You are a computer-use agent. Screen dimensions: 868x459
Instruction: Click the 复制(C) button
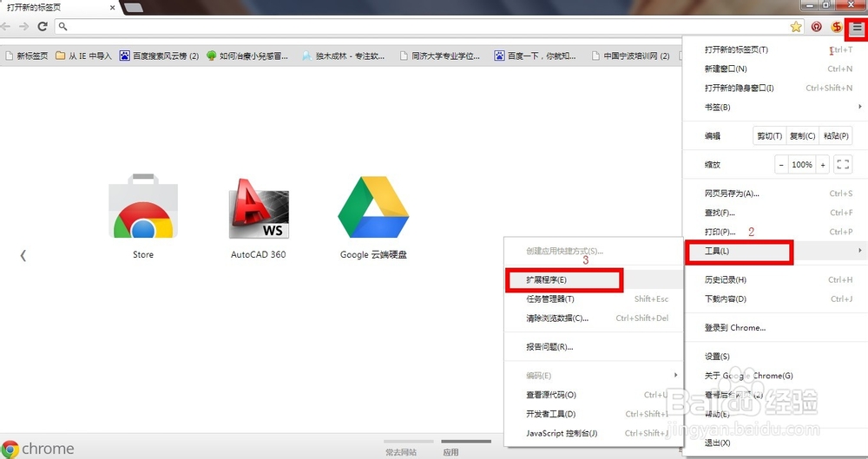pos(802,135)
